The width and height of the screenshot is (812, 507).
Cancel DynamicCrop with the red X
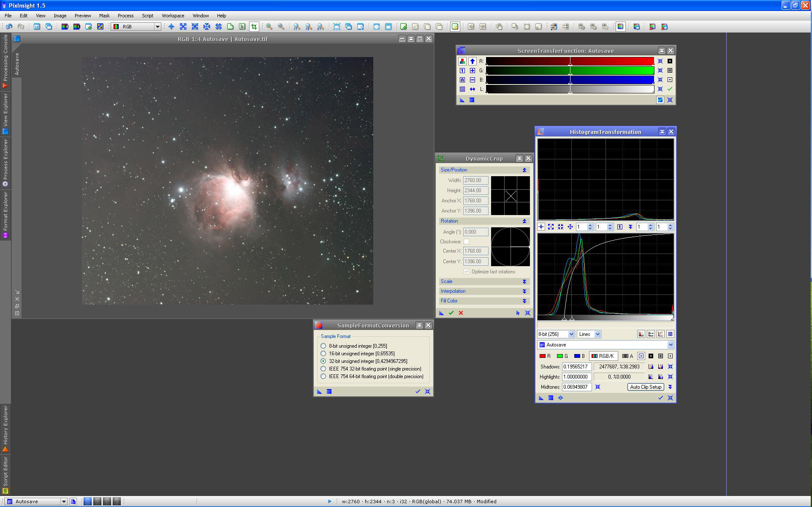pyautogui.click(x=461, y=313)
